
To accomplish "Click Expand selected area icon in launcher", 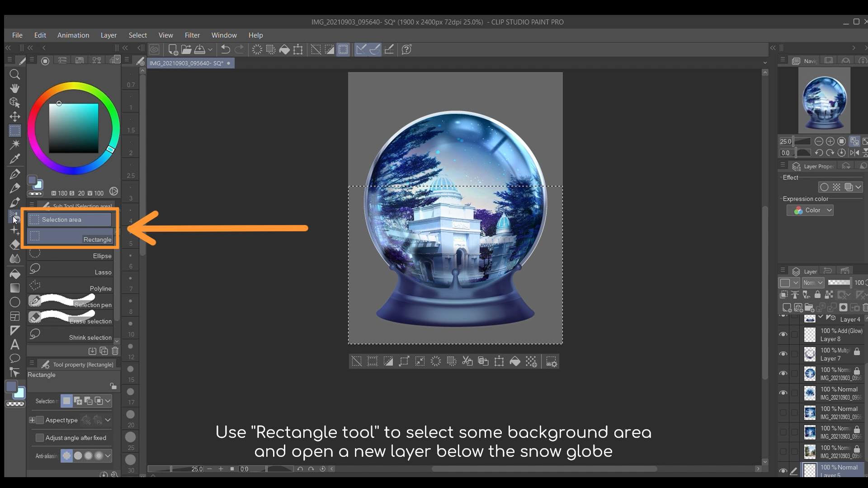I will (x=404, y=361).
